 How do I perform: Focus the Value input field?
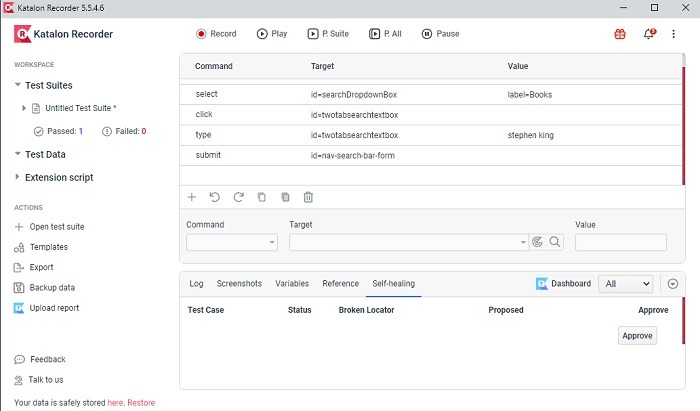coord(621,242)
